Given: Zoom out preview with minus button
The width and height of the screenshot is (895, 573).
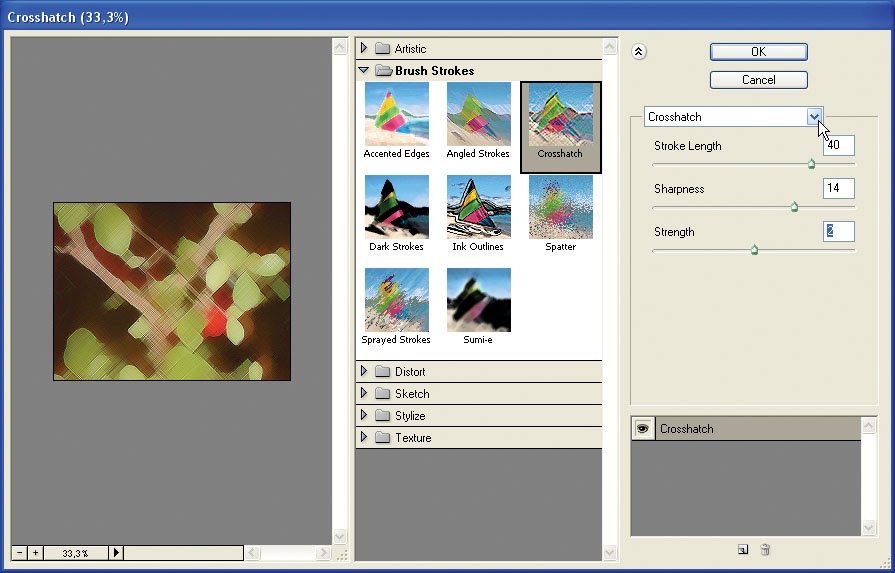Looking at the screenshot, I should pos(20,552).
